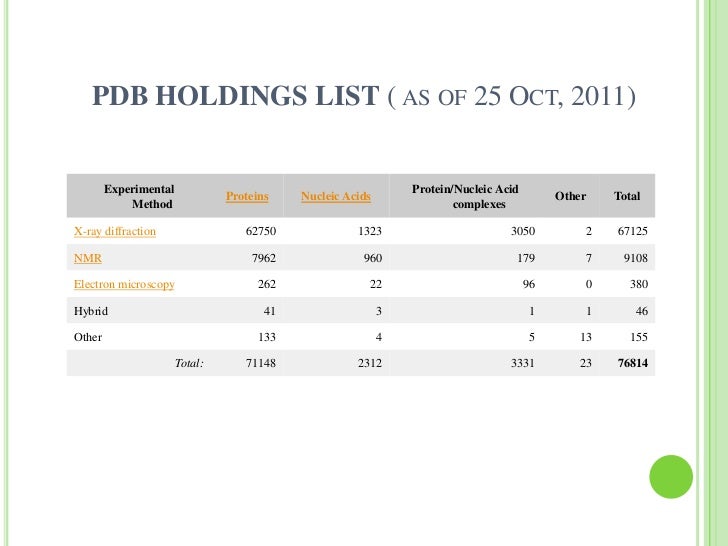Screen dimensions: 728x546
Task: Follow the X-ray diffraction link
Action: pyautogui.click(x=115, y=231)
